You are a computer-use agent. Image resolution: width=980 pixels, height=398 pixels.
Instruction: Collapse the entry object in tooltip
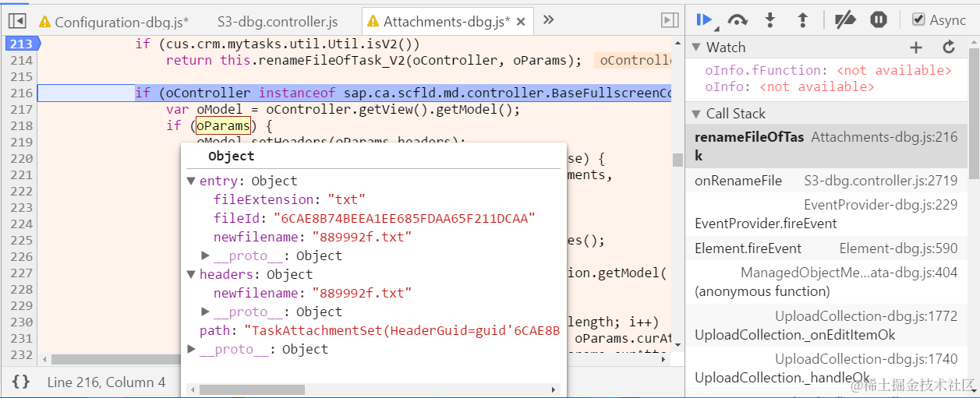click(191, 181)
